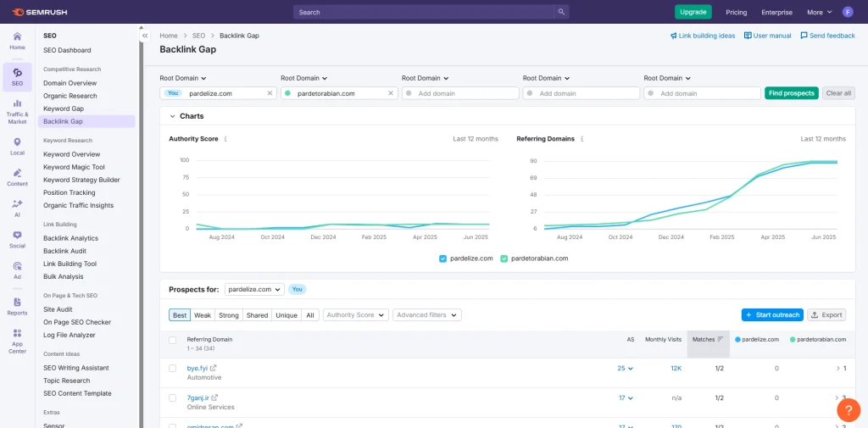Click the top Search input field
868x428 pixels.
pos(424,12)
